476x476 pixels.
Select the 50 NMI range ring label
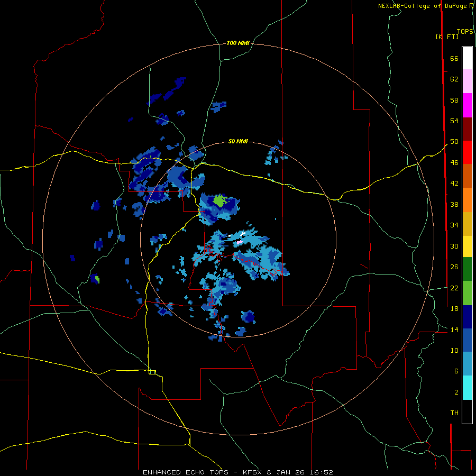238,141
